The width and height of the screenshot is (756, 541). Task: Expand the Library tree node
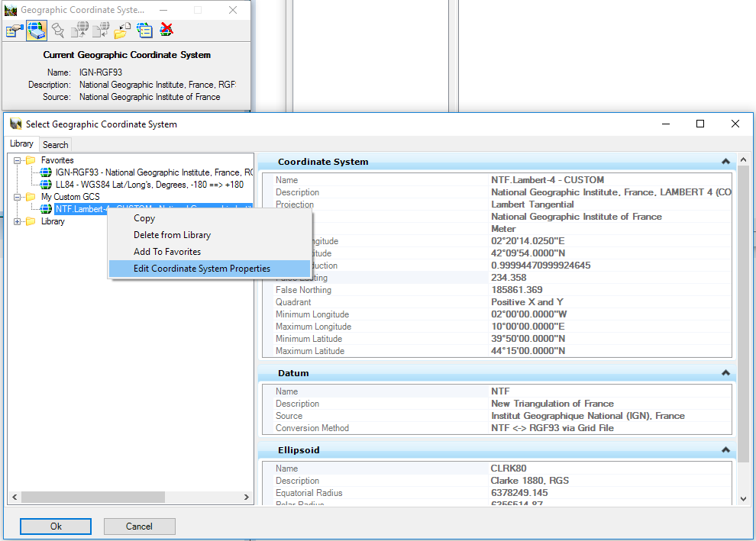[17, 221]
